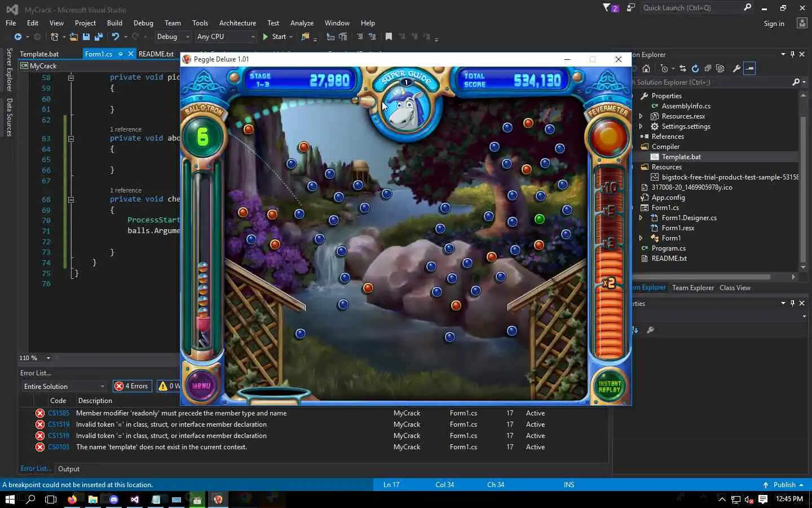
Task: Open Windows Start menu
Action: click(x=10, y=500)
